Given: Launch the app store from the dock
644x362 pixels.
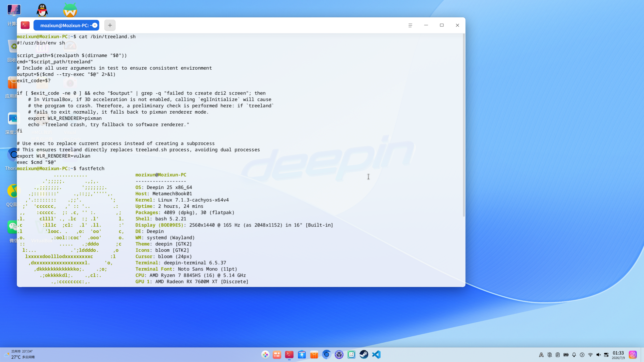Looking at the screenshot, I should [314, 355].
